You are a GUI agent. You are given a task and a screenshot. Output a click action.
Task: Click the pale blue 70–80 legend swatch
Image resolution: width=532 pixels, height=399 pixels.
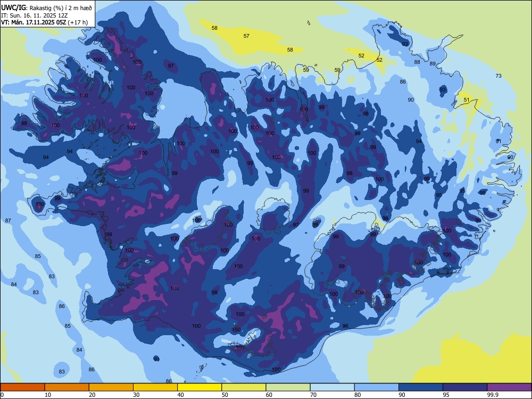pos(332,387)
